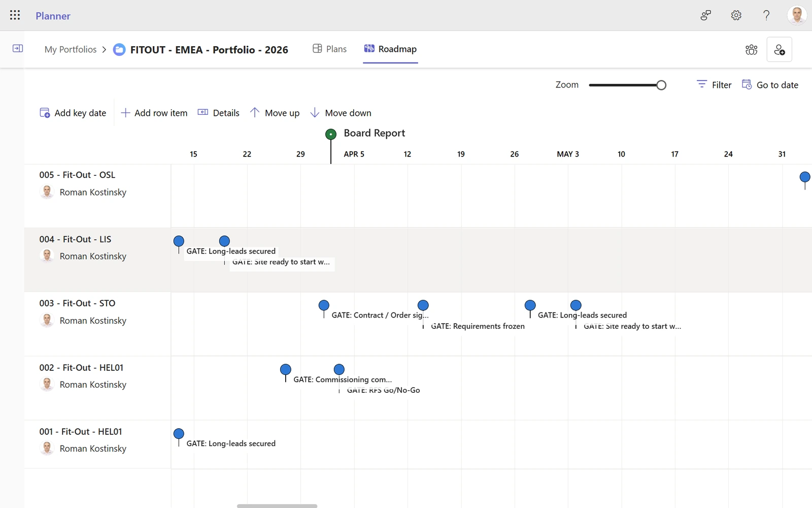Screen dimensions: 812x508
Task: Switch to the Roadmap tab
Action: 390,49
